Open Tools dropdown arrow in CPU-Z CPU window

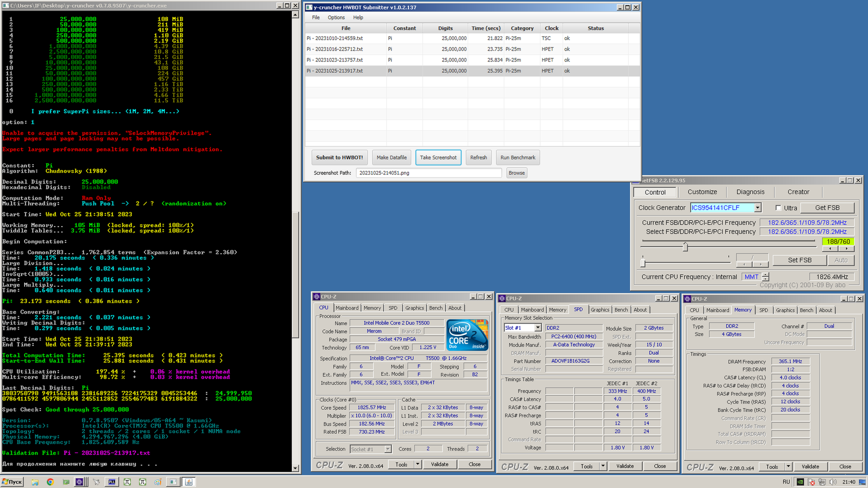[x=417, y=464]
